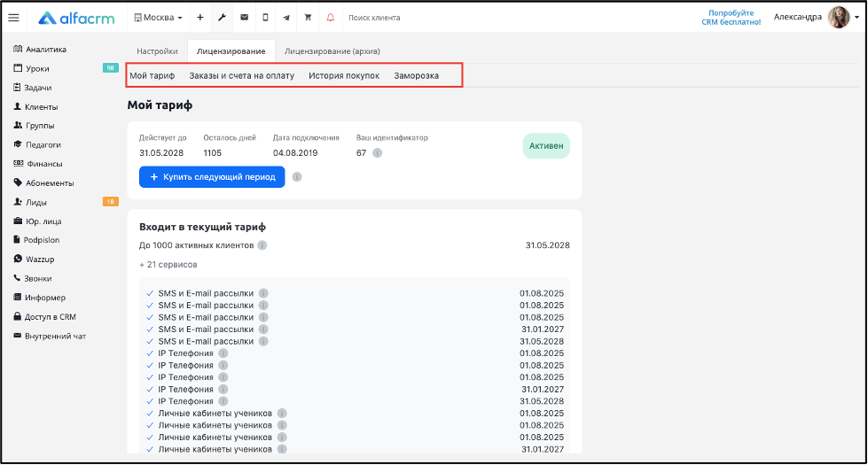Image resolution: width=868 pixels, height=465 pixels.
Task: Open settings wrench icon
Action: coord(222,17)
